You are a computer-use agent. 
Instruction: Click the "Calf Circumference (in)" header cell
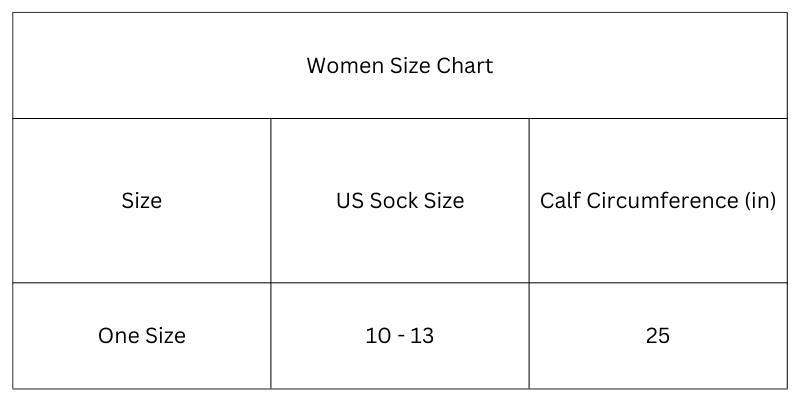coord(658,201)
